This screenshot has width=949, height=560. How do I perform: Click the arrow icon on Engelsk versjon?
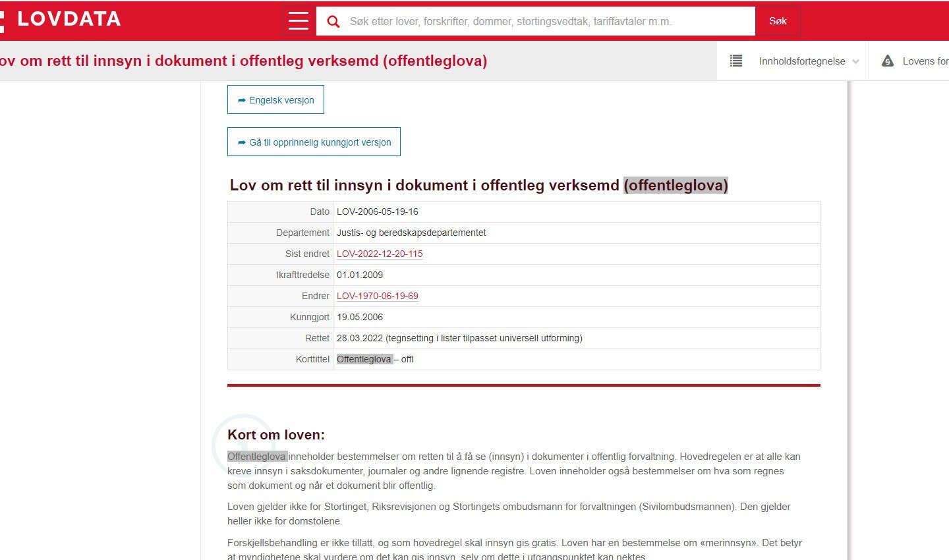pos(242,100)
